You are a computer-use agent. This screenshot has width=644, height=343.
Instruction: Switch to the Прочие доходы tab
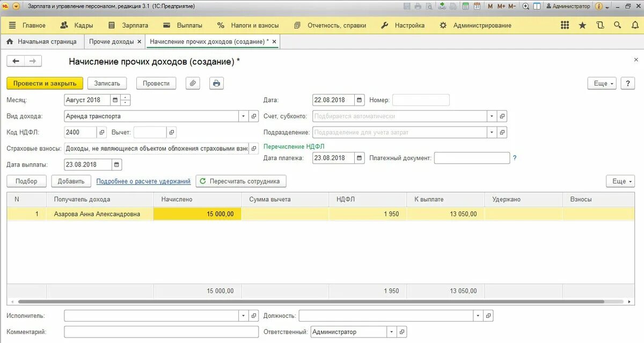(111, 41)
